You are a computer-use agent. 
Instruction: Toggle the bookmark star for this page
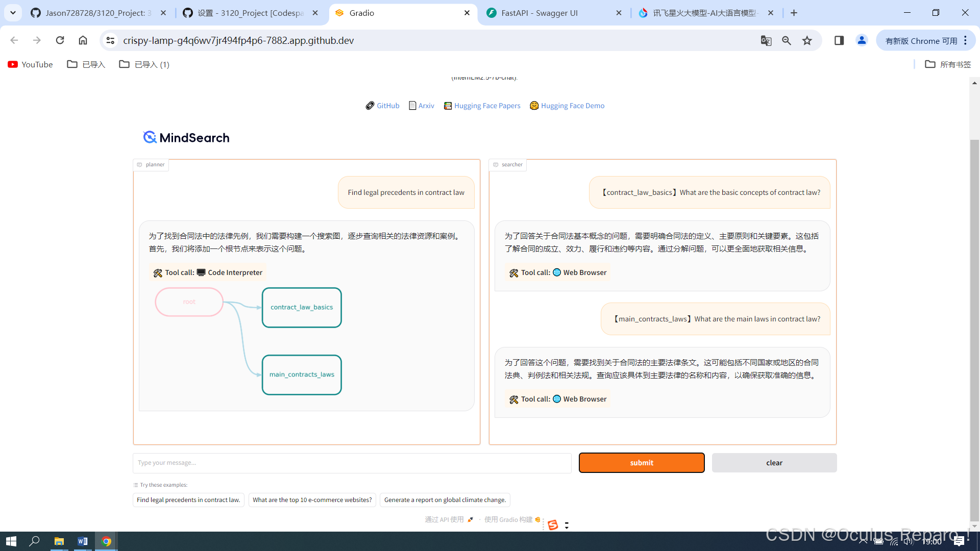pos(807,40)
